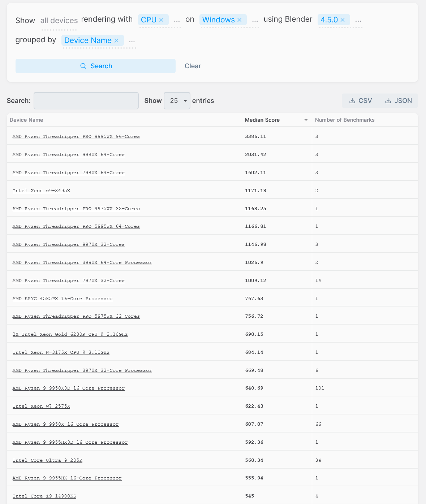Select median score 648.69 cell
426x504 pixels.
(x=277, y=388)
